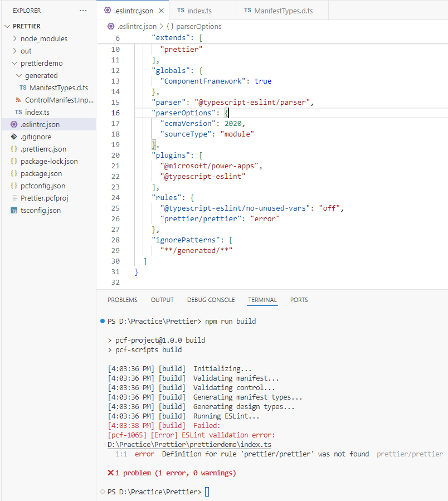This screenshot has width=448, height=501.
Task: Collapse the prettierdemo folder
Action: point(15,63)
